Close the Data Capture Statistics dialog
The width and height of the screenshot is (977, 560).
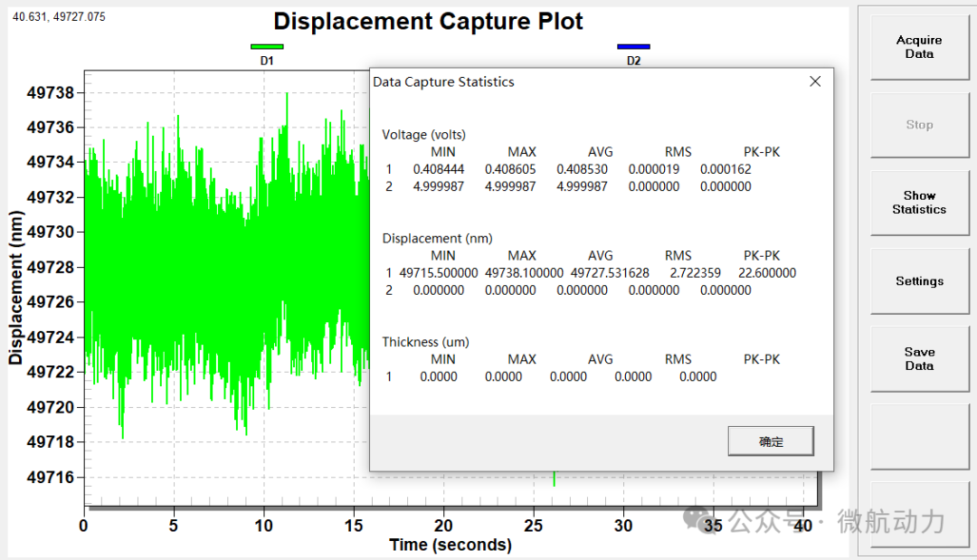815,81
